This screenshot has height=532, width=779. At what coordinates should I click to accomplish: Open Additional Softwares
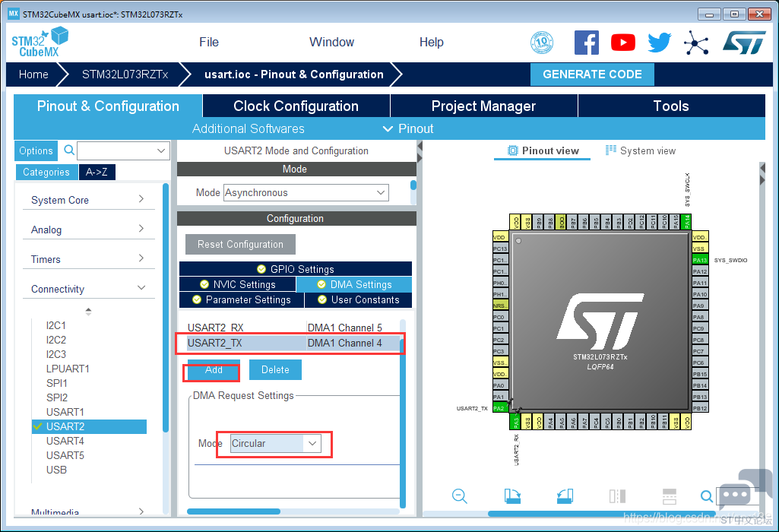click(249, 128)
